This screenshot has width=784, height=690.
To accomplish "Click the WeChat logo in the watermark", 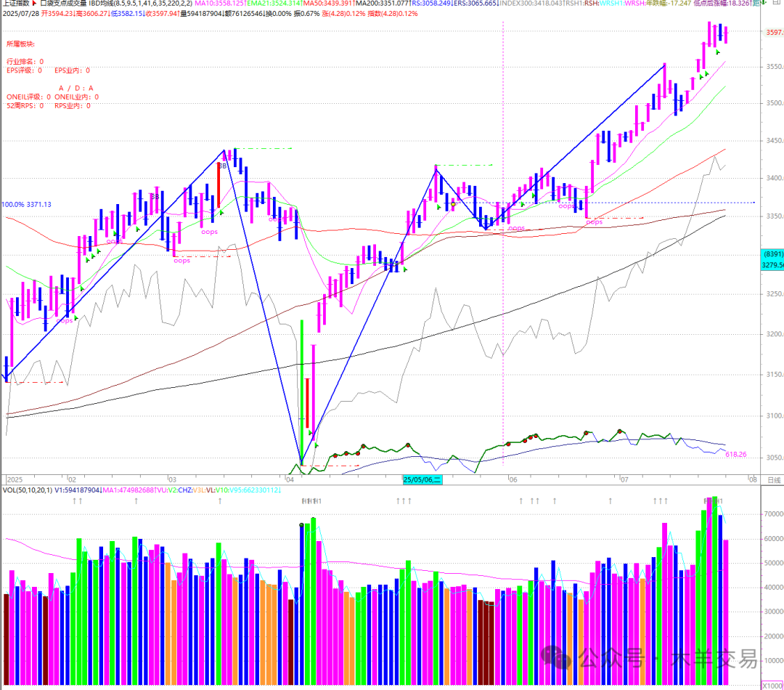I will [560, 658].
